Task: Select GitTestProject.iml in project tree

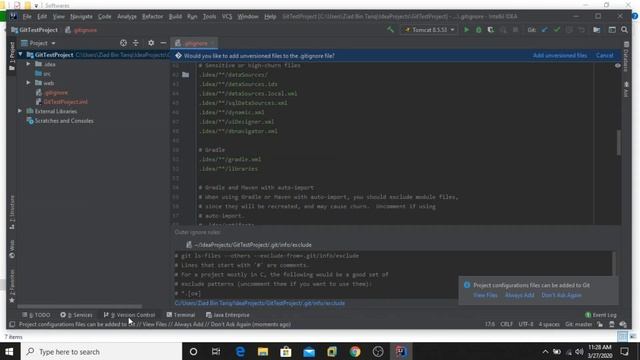Action: (66, 102)
